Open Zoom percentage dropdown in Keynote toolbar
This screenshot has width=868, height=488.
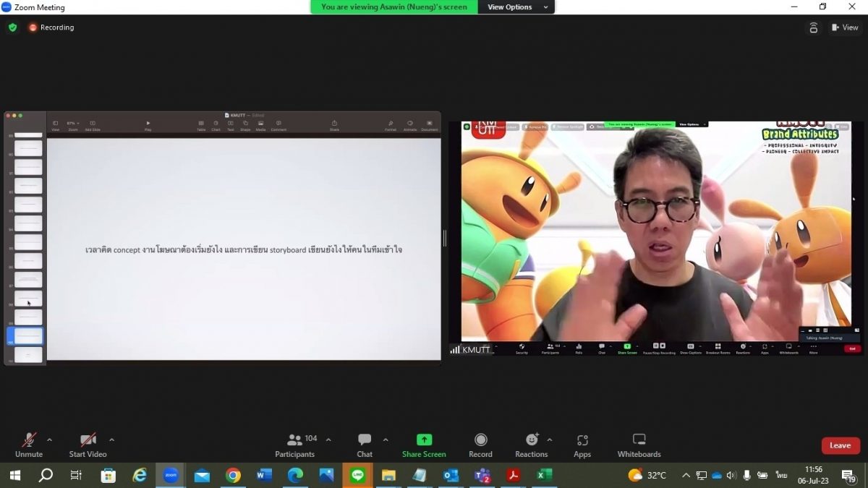coord(73,125)
